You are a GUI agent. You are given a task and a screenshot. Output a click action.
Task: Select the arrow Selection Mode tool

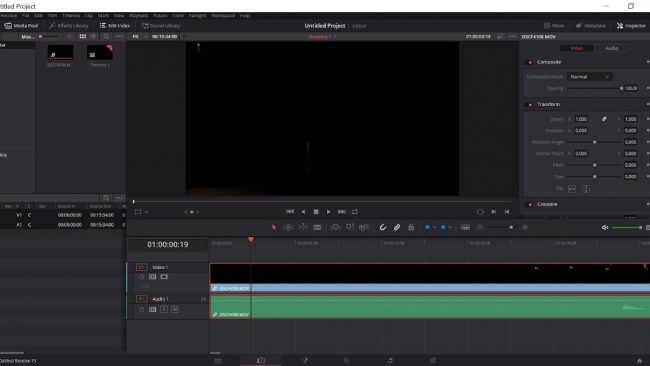coord(274,227)
